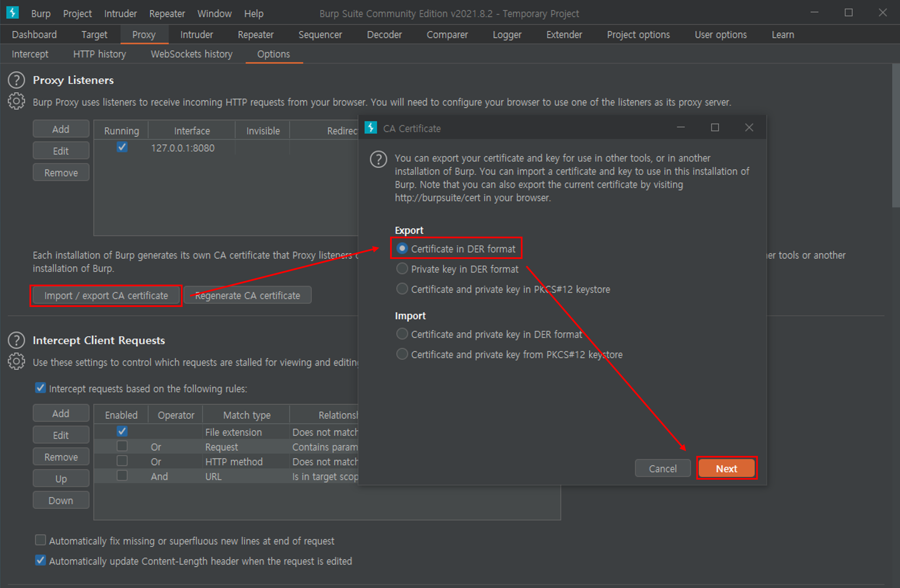Screen dimensions: 900x588
Task: Open the Proxy Listeners gear settings icon
Action: click(16, 101)
